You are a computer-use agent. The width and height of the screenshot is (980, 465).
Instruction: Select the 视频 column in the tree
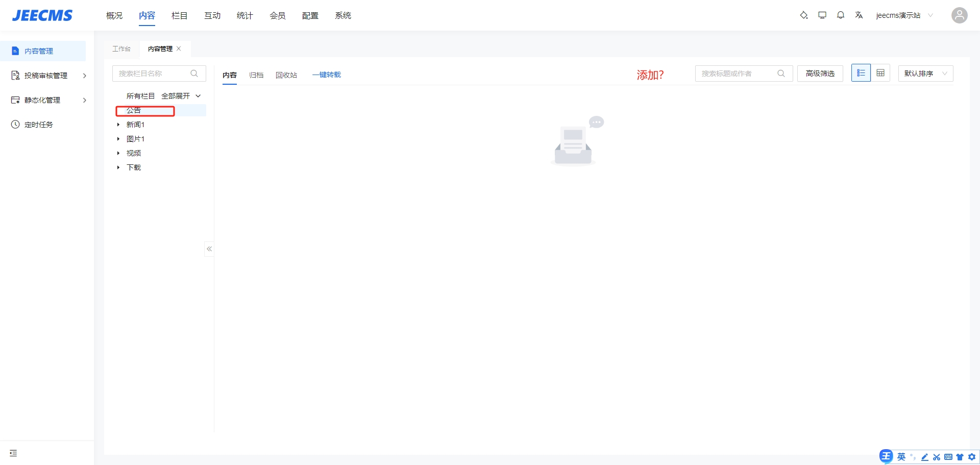pos(134,153)
